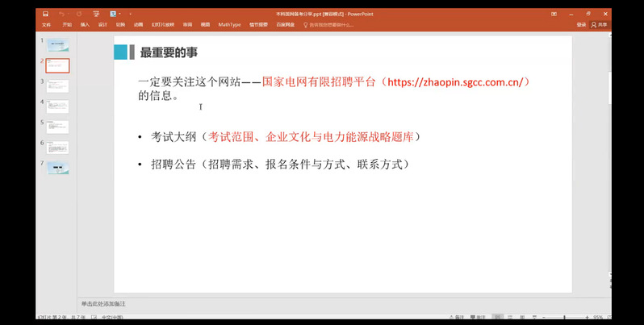Toggle the Comments (批注) pane in status bar
Viewport: 644px width, 325px height.
coord(479,317)
